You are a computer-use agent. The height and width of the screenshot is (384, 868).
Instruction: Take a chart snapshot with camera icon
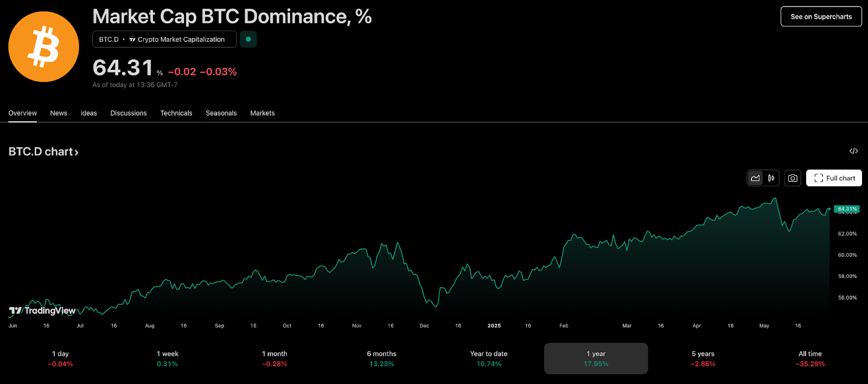coord(793,178)
